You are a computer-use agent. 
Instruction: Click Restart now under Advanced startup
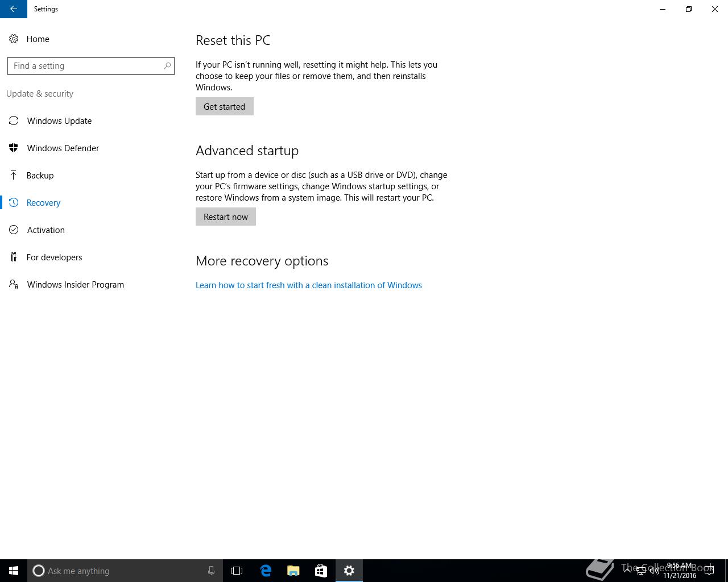226,217
